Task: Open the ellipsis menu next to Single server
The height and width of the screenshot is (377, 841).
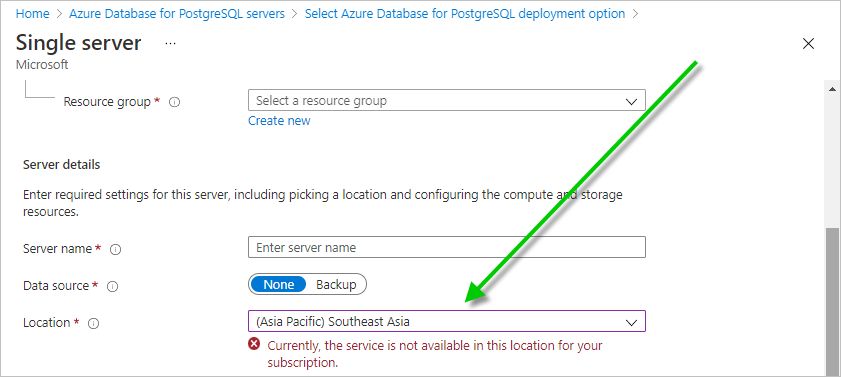Action: point(171,43)
